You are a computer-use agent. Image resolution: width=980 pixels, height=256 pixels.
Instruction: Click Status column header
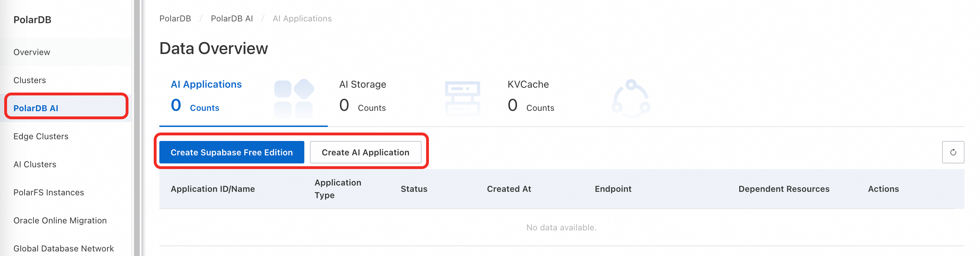(414, 189)
